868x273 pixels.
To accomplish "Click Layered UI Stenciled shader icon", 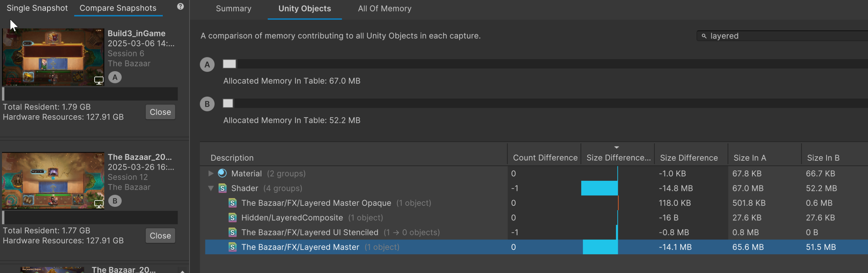I will coord(232,232).
